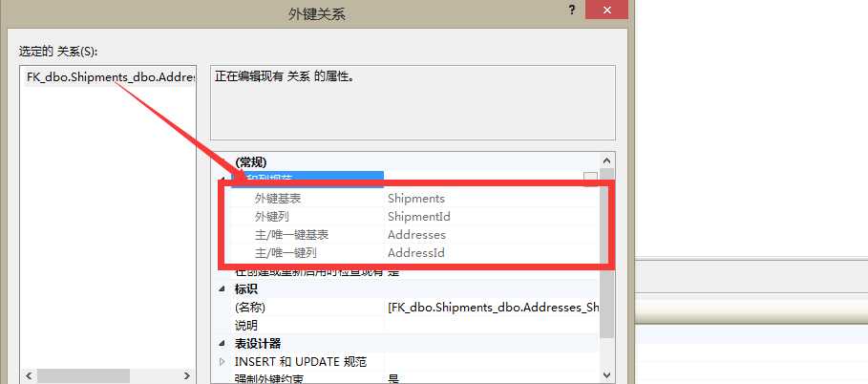
Task: Collapse the 表设计器 category
Action: point(222,344)
